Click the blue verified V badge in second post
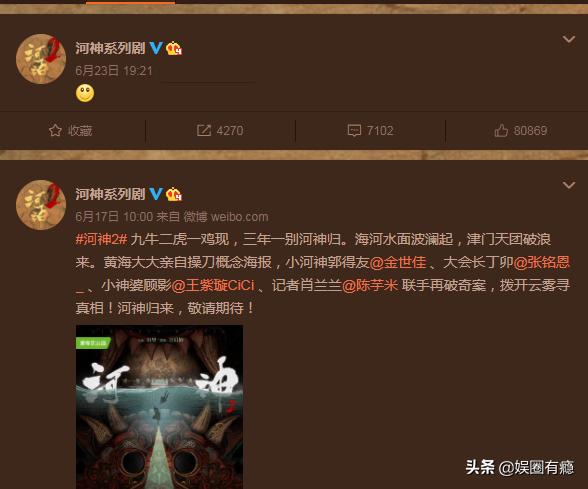588x489 pixels. point(156,194)
